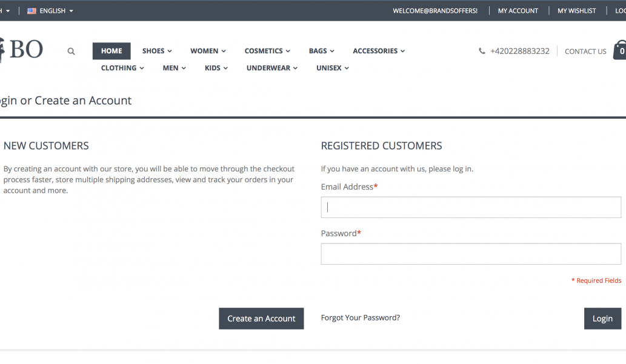The height and width of the screenshot is (364, 626).
Task: Click the Create an Account button
Action: 261,319
